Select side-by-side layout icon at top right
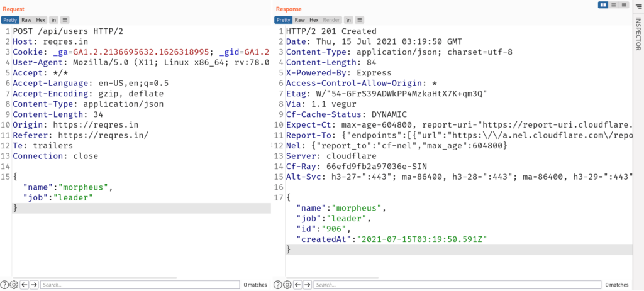Image resolution: width=644 pixels, height=291 pixels. point(603,5)
